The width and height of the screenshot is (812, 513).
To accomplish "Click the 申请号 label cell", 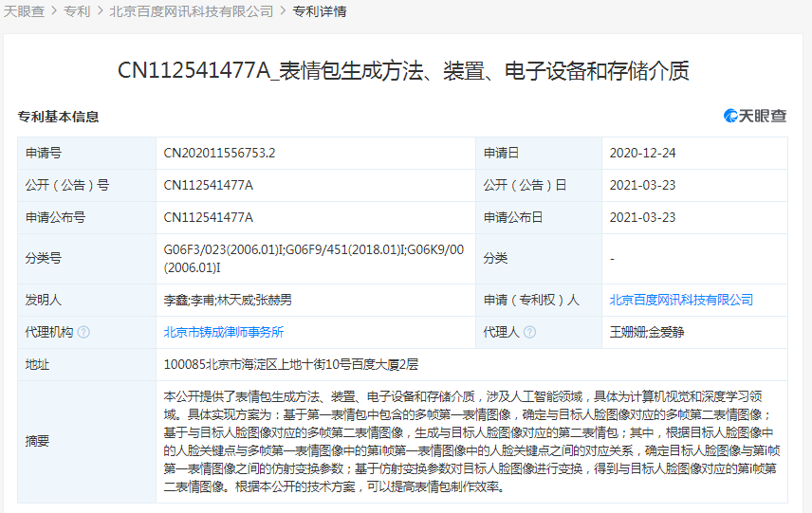I will (x=87, y=154).
